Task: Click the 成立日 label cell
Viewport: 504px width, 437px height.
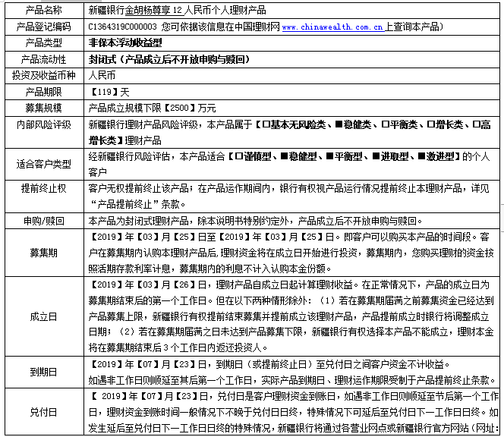Action: click(44, 316)
